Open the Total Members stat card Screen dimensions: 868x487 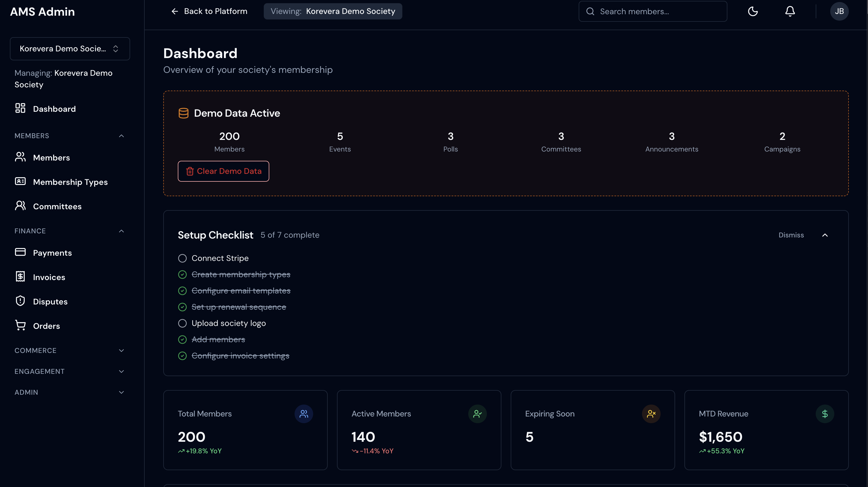coord(245,430)
